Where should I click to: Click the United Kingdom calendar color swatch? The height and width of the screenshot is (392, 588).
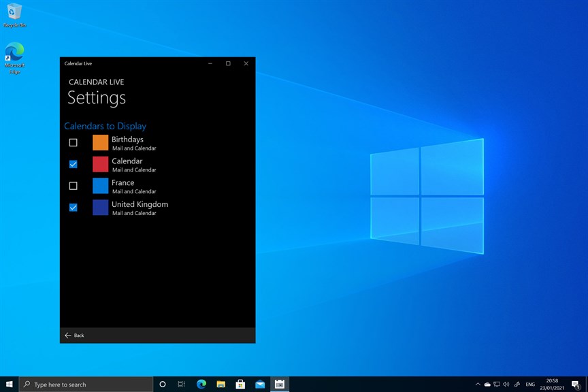[x=99, y=208]
